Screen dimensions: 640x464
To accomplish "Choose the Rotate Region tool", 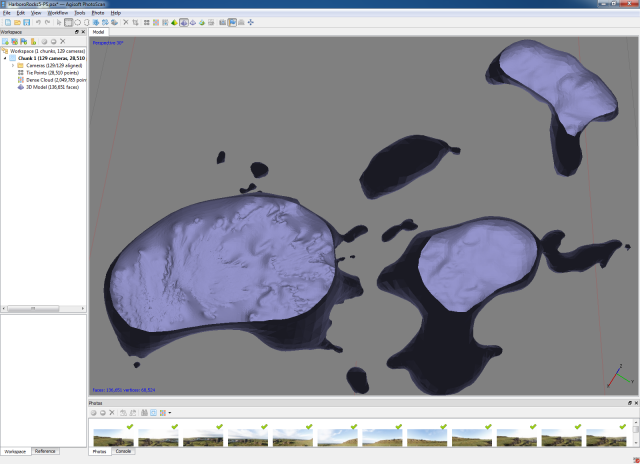I will (114, 22).
